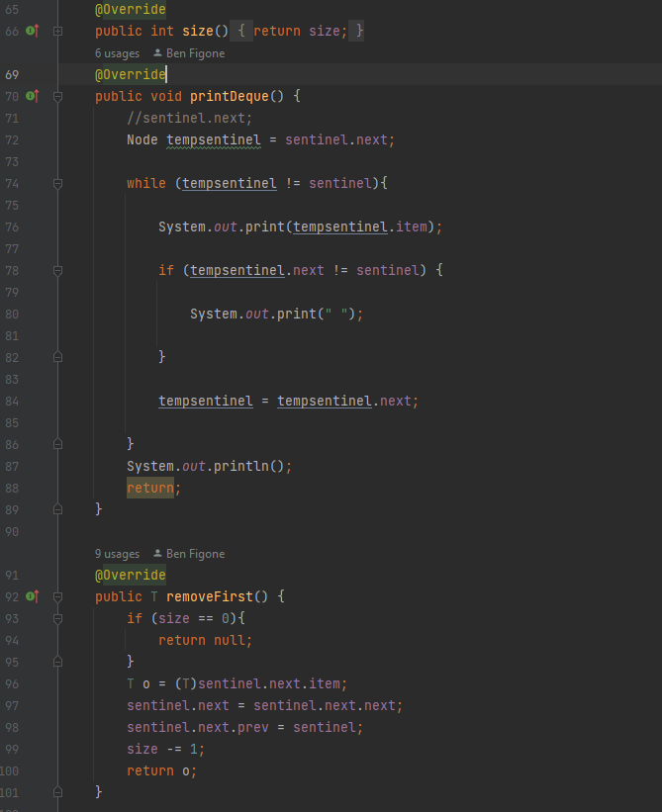Viewport: 662px width, 812px height.
Task: Open the "9 usages" hint above removeFirst
Action: pos(117,554)
